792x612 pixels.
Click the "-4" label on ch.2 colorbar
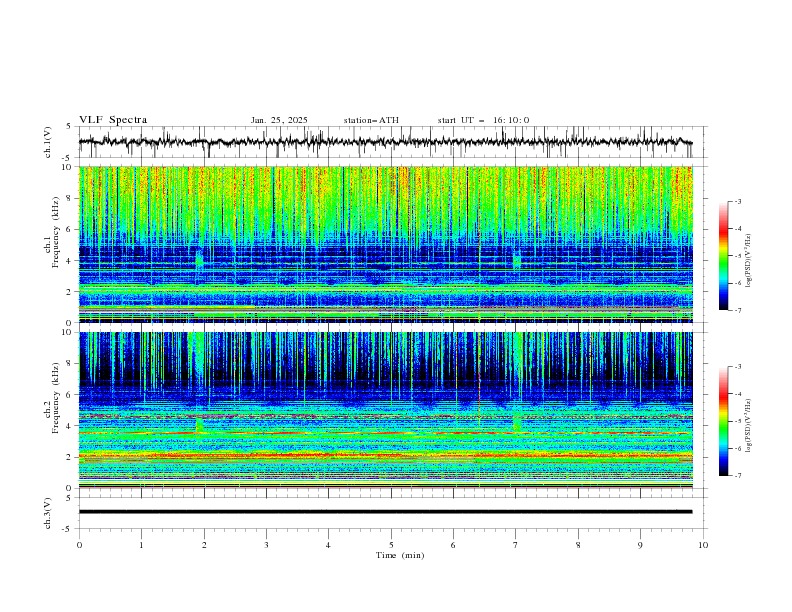coord(738,394)
